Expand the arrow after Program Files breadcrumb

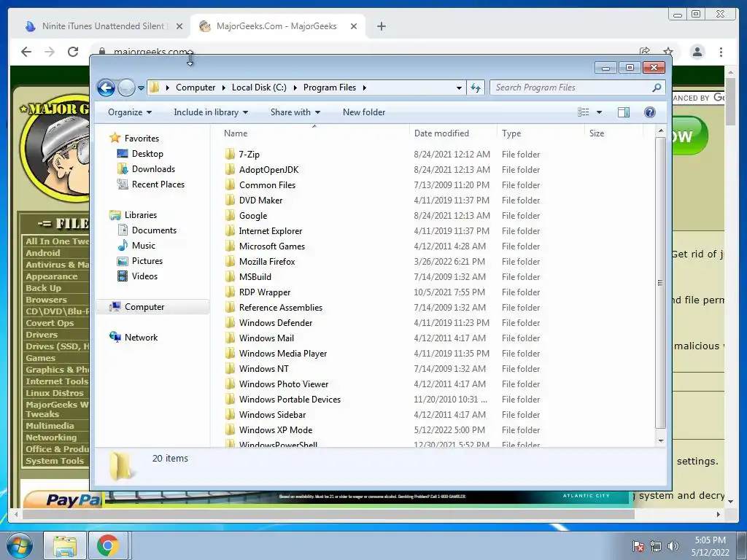point(365,87)
